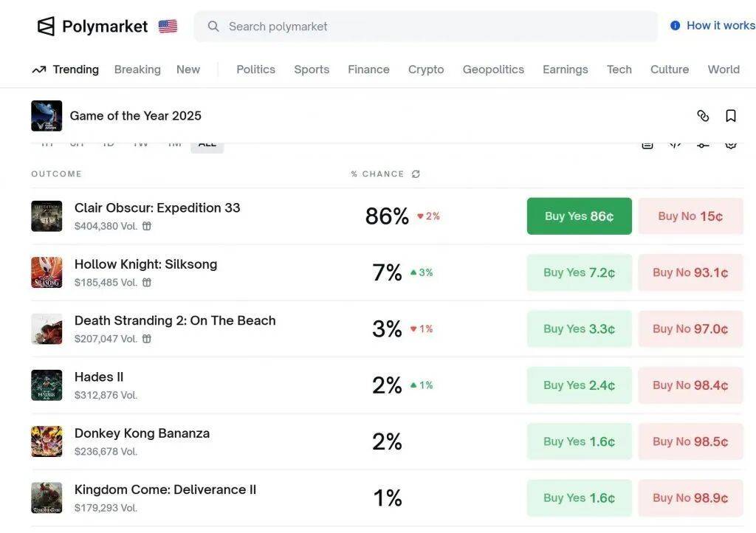Viewport: 756px width, 533px height.
Task: Click the rewards gift icon under Clair Obscur
Action: pos(147,227)
